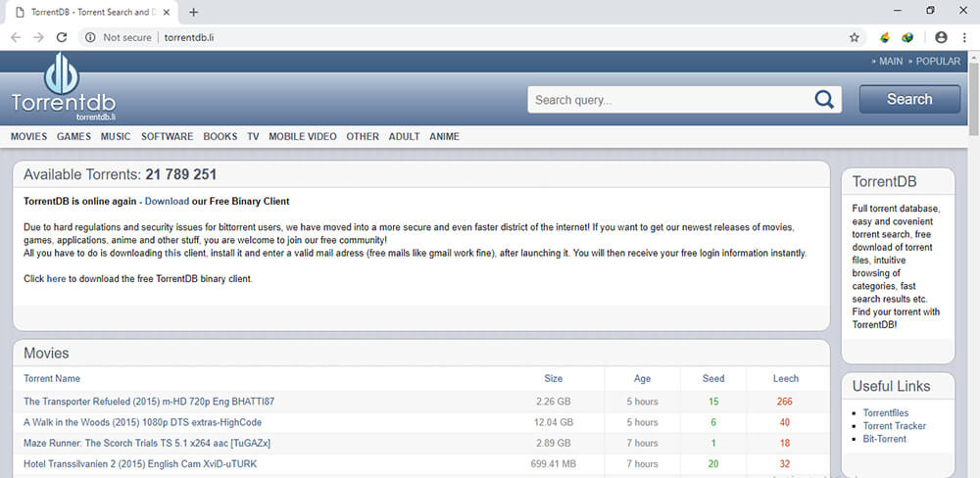Open Maze Runner: The Scorch Trials torrent
The height and width of the screenshot is (478, 980).
pos(147,443)
